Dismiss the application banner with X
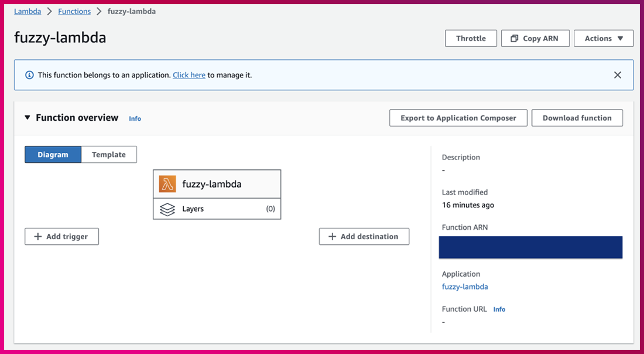 tap(617, 75)
